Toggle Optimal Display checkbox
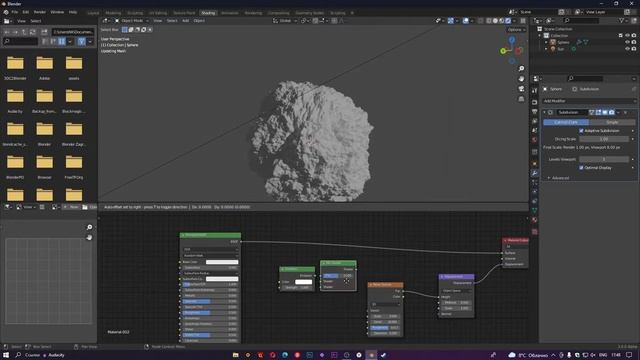Viewport: 640px width, 360px height. 581,168
